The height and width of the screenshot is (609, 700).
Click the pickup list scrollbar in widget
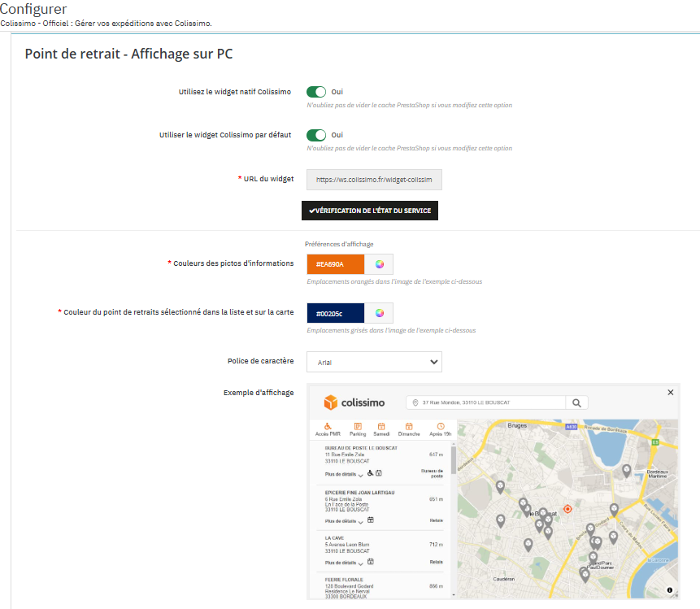(x=454, y=460)
